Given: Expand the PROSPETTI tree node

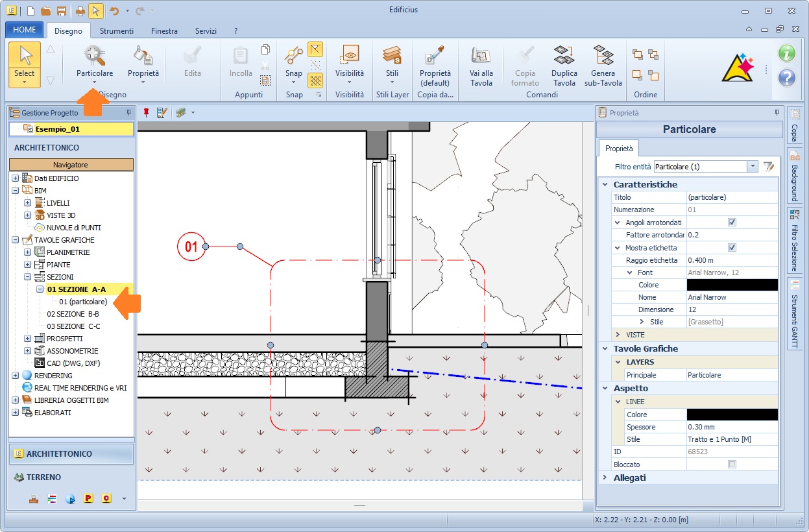Looking at the screenshot, I should tap(27, 339).
